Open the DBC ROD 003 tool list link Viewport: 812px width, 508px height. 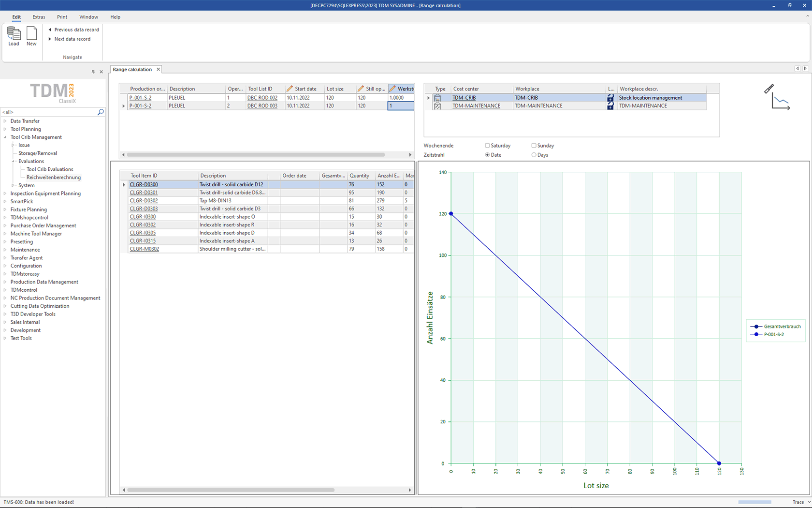click(262, 106)
